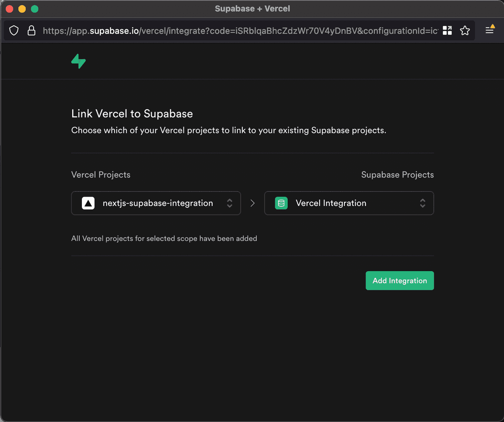Click the green Supabase lightning logo
Image resolution: width=504 pixels, height=422 pixels.
coord(79,61)
